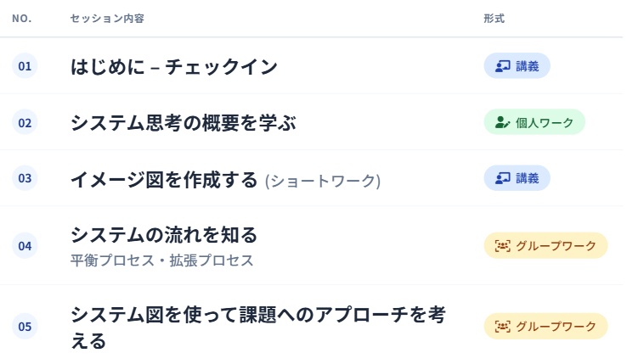Image resolution: width=644 pixels, height=364 pixels.
Task: Click the group work icon in session 05 badge
Action: click(x=503, y=327)
